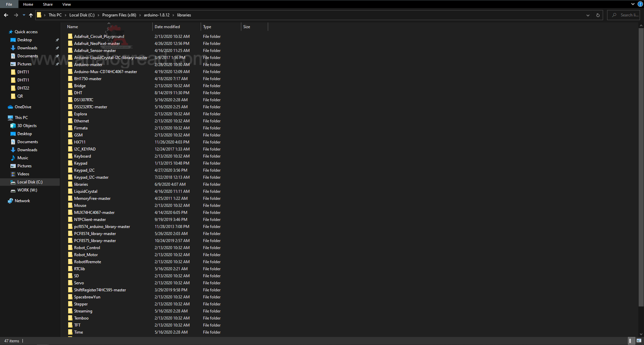Go forward using the forward arrow
Image resolution: width=644 pixels, height=345 pixels.
pos(16,15)
